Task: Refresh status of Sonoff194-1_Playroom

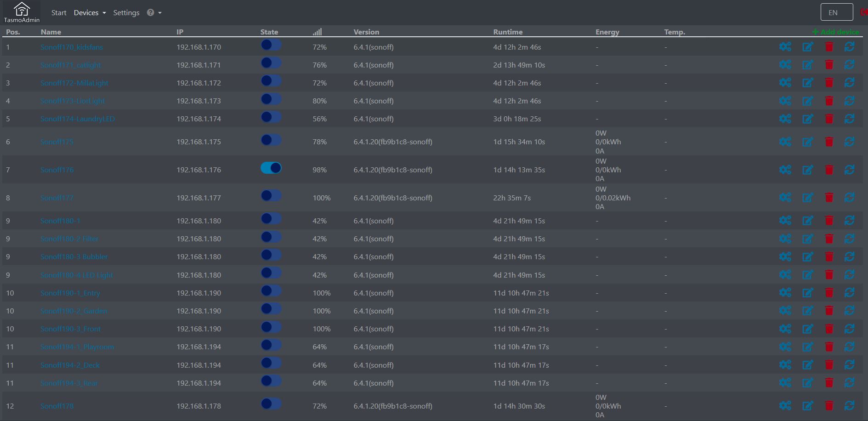Action: (849, 347)
